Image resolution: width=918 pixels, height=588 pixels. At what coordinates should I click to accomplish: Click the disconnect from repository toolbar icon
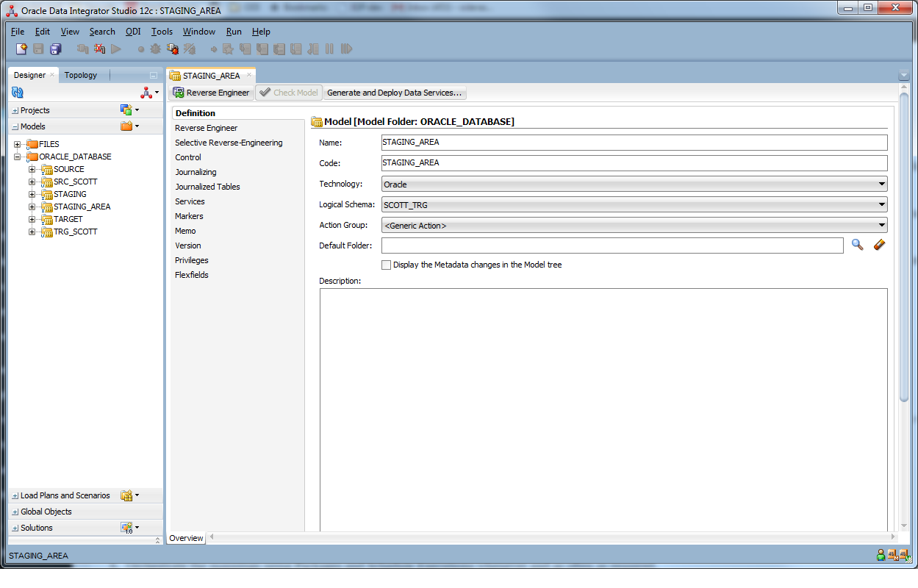point(99,49)
